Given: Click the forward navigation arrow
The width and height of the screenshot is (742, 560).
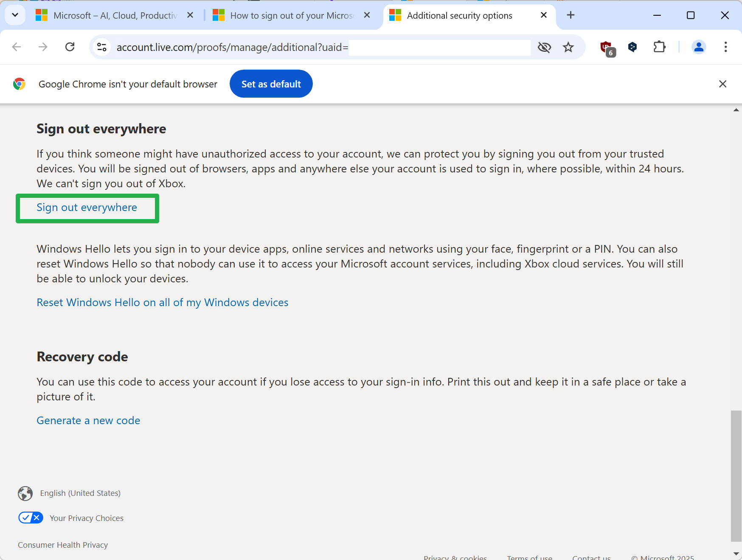Looking at the screenshot, I should click(x=43, y=47).
